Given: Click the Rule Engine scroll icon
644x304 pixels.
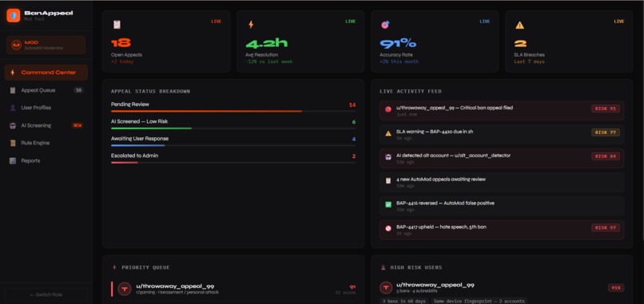Looking at the screenshot, I should pyautogui.click(x=13, y=143).
